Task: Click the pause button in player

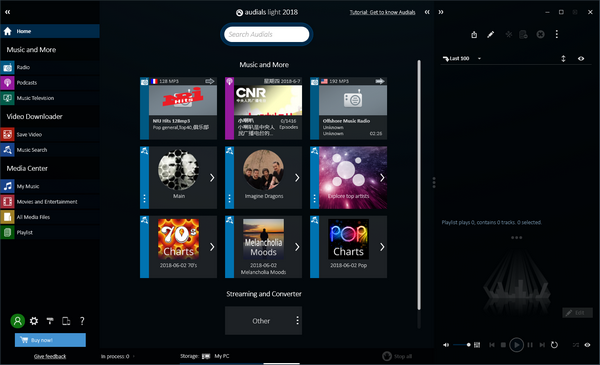Action: pos(530,345)
